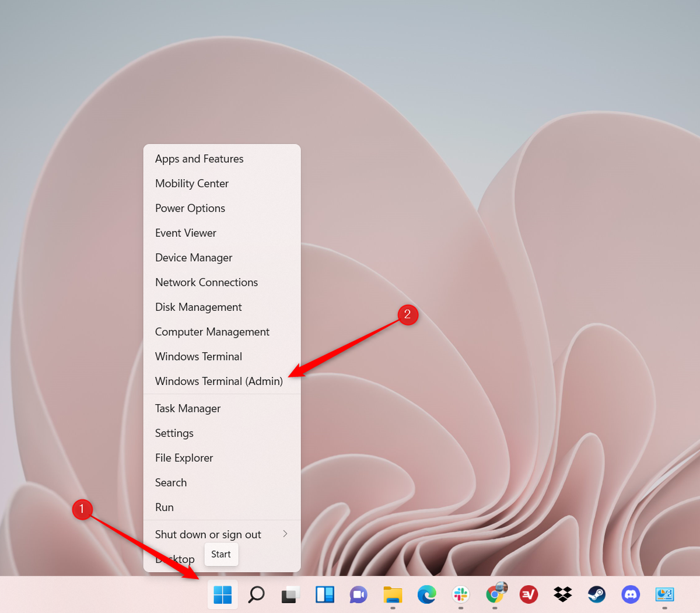Open Settings from the context menu

(x=222, y=433)
